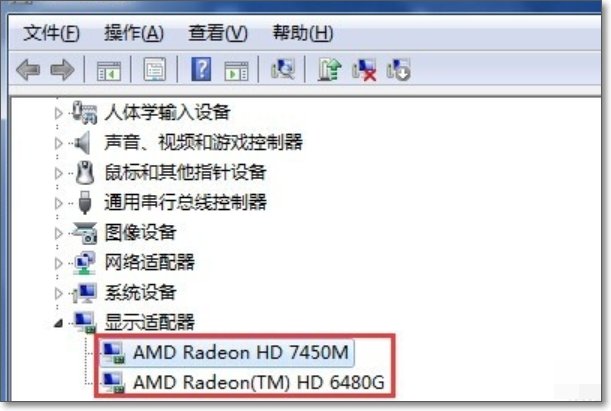This screenshot has height=411, width=611.
Task: Click the Forward arrow toolbar button
Action: (62, 70)
